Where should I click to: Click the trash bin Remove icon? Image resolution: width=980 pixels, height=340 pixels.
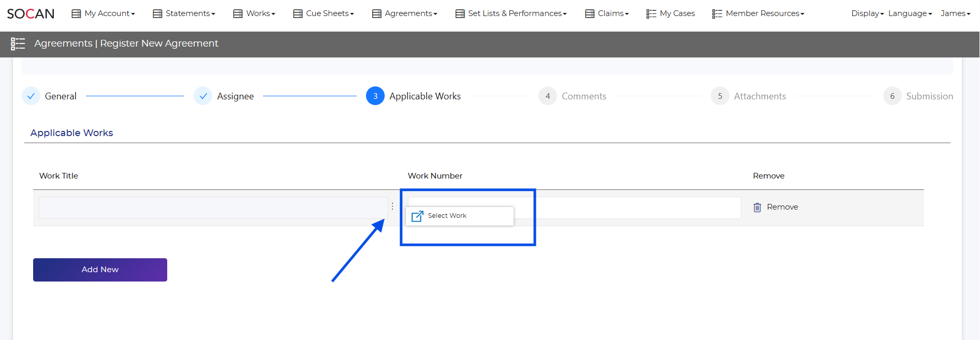pos(757,208)
